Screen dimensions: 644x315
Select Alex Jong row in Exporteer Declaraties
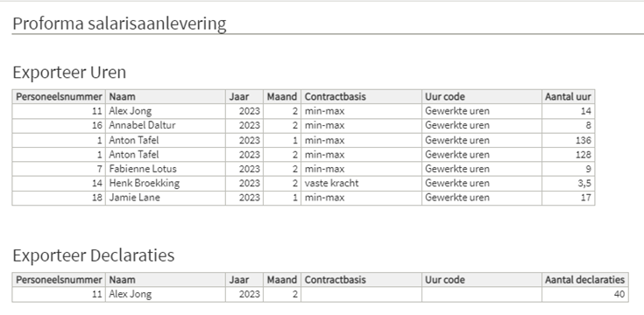(320, 294)
